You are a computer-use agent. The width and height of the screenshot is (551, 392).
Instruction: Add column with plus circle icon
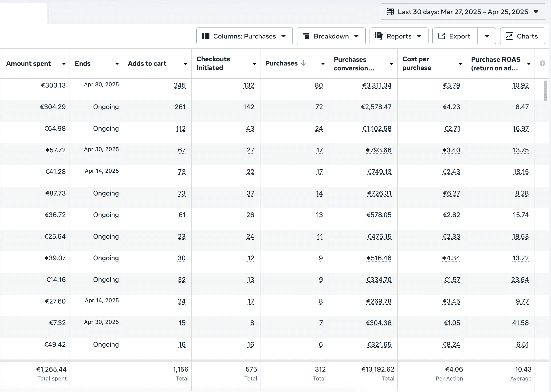[x=542, y=63]
